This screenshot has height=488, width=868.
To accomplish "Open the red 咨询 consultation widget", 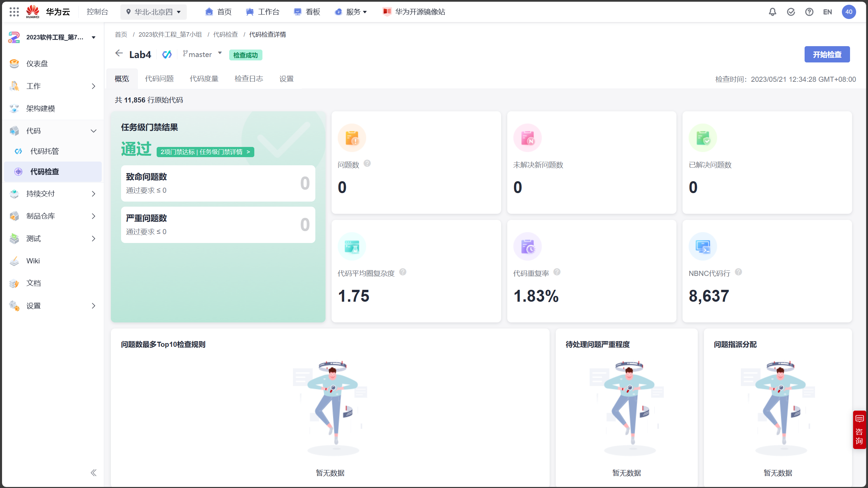I will point(859,430).
